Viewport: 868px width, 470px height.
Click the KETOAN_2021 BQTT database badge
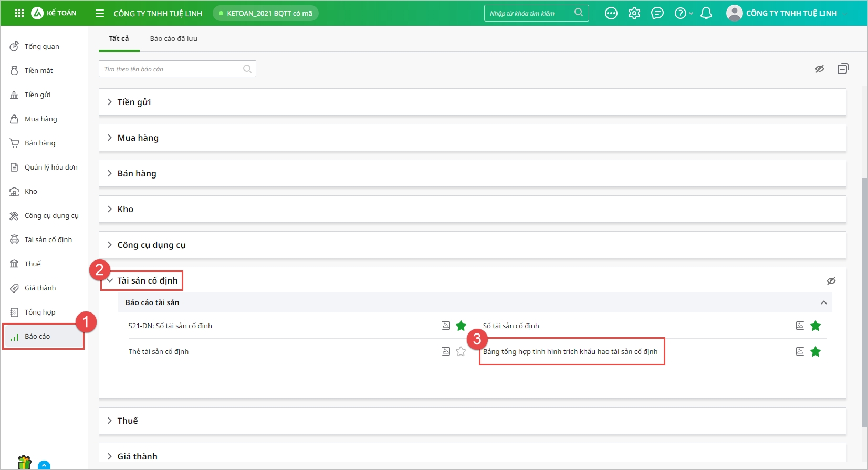(x=266, y=13)
